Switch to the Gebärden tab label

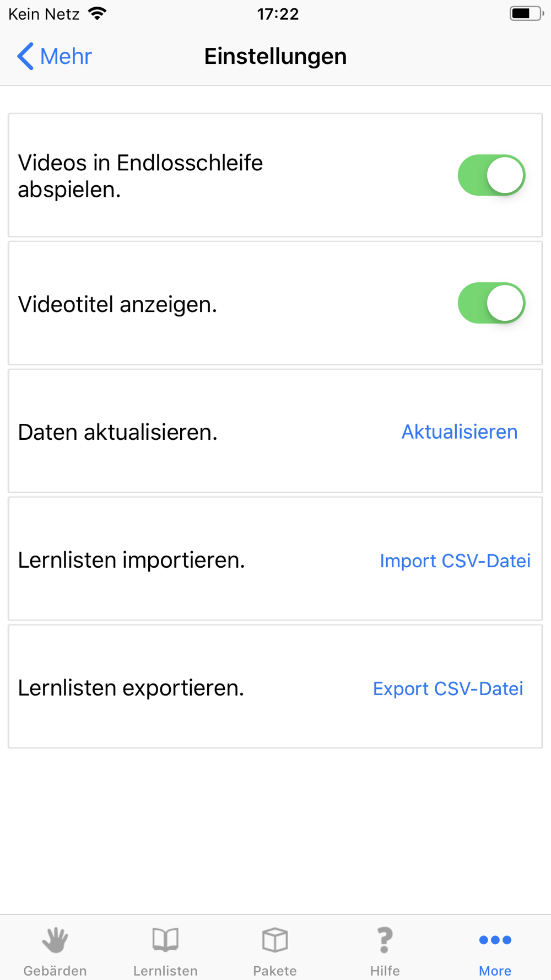[55, 970]
